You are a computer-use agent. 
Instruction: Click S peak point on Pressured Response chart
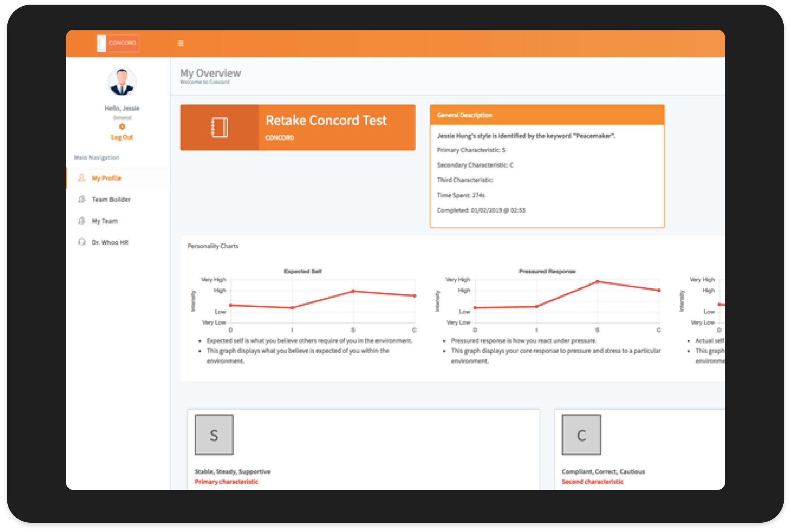coord(598,281)
